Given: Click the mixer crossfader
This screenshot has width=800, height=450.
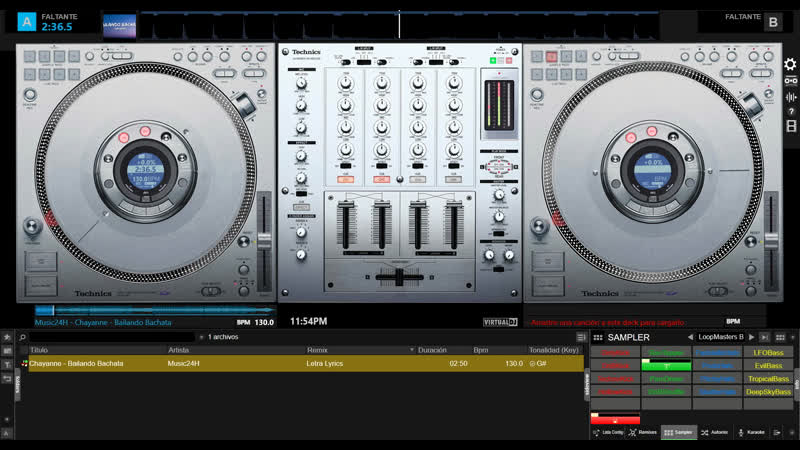Looking at the screenshot, I should tap(399, 277).
